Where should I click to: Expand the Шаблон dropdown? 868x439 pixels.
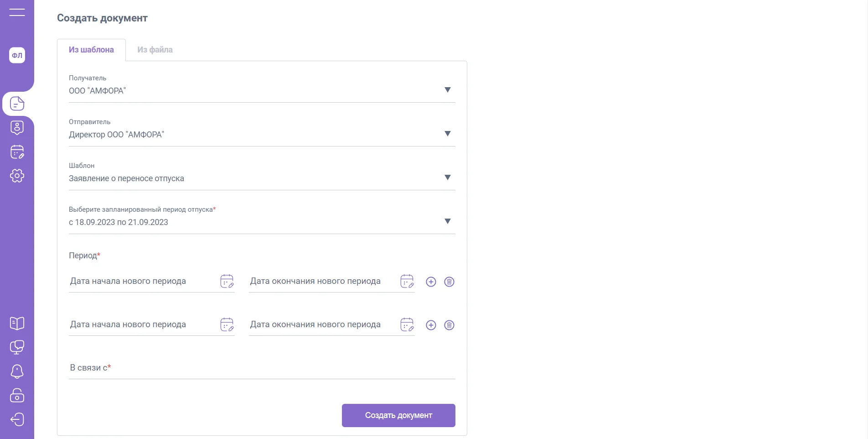(x=447, y=178)
